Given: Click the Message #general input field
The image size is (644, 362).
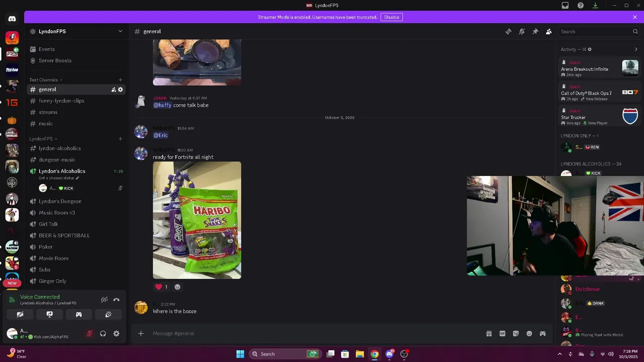Looking at the screenshot, I should (314, 333).
